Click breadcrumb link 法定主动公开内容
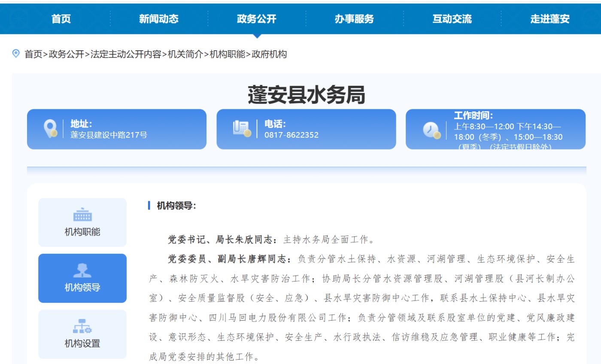The height and width of the screenshot is (364, 601). 126,54
